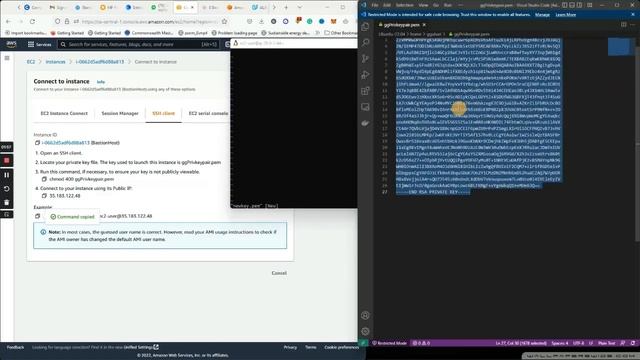Viewport: 640px width, 360px height.
Task: Click the AWS logo
Action: (11, 44)
